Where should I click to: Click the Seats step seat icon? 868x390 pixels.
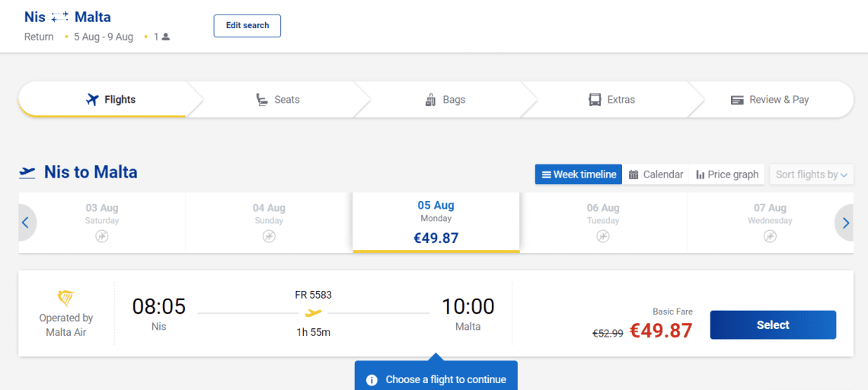click(x=261, y=100)
